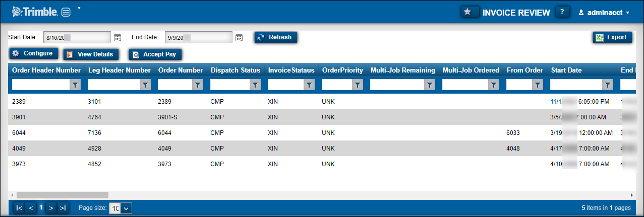Open filter icon for Order Header Number
This screenshot has height=217, width=644.
tap(75, 86)
